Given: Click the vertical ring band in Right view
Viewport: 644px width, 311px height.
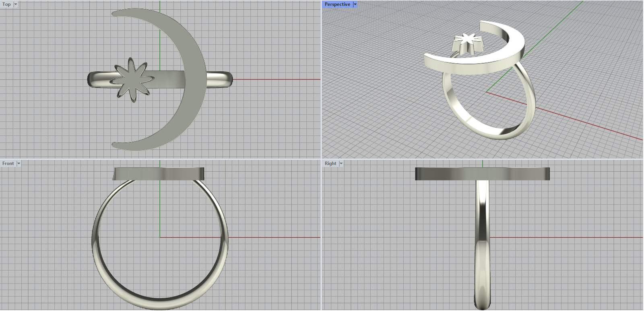Looking at the screenshot, I should click(482, 242).
